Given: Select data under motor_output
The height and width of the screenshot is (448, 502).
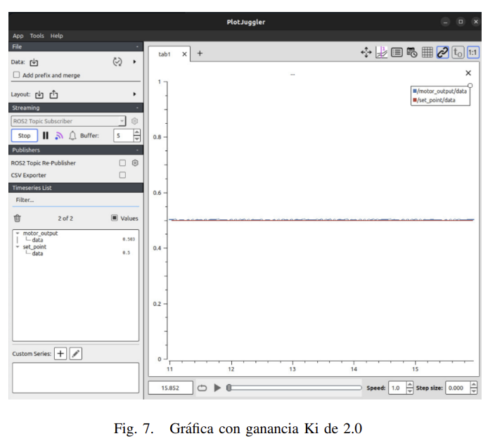Looking at the screenshot, I should [37, 240].
